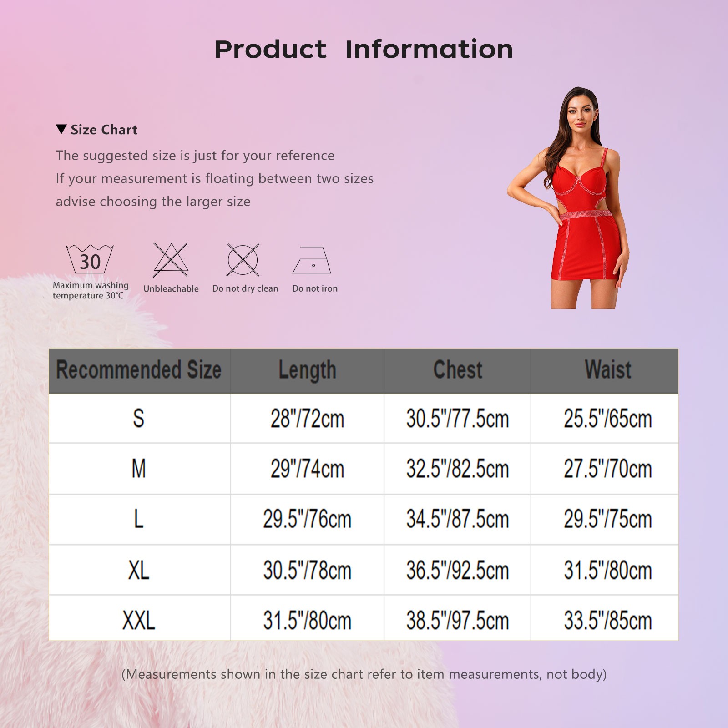
Task: Click the 30°C wash tub icon
Action: 90,259
